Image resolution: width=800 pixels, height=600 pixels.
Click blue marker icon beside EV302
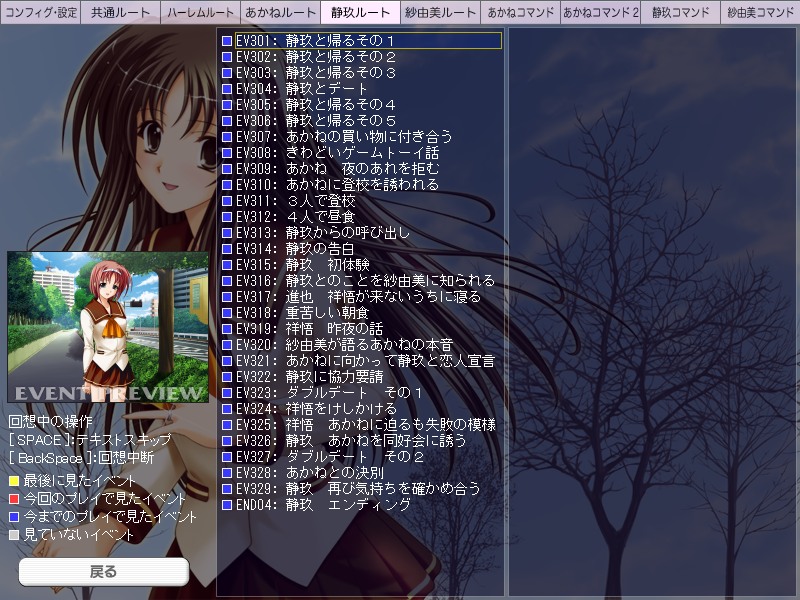(x=227, y=57)
